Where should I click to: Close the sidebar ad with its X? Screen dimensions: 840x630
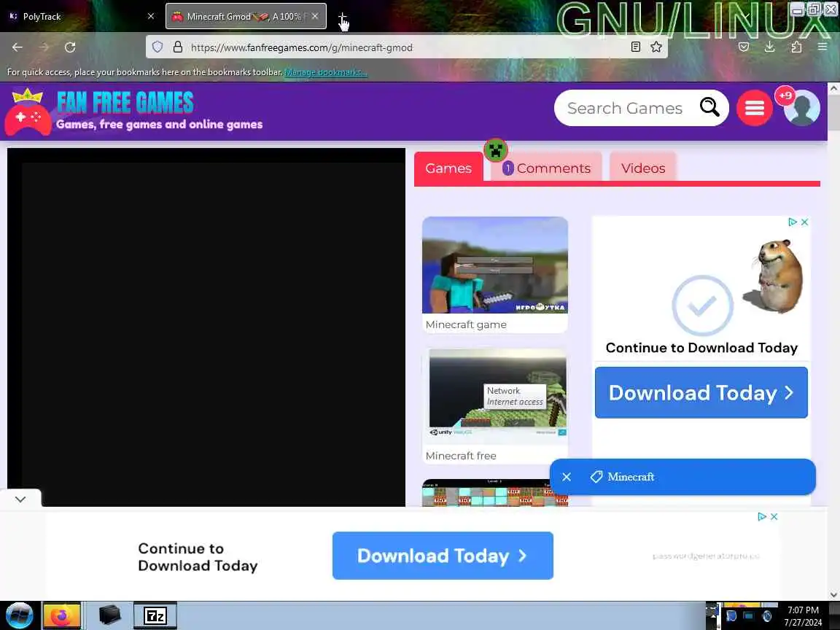[x=805, y=222]
